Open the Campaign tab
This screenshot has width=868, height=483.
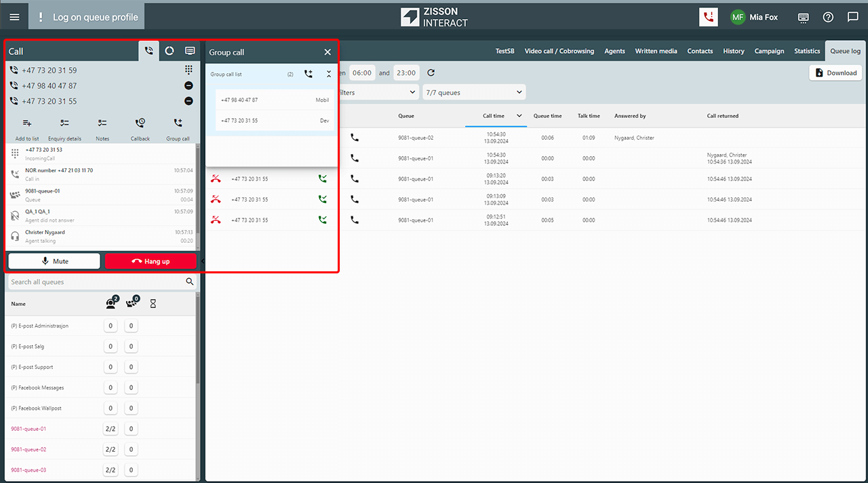[769, 51]
